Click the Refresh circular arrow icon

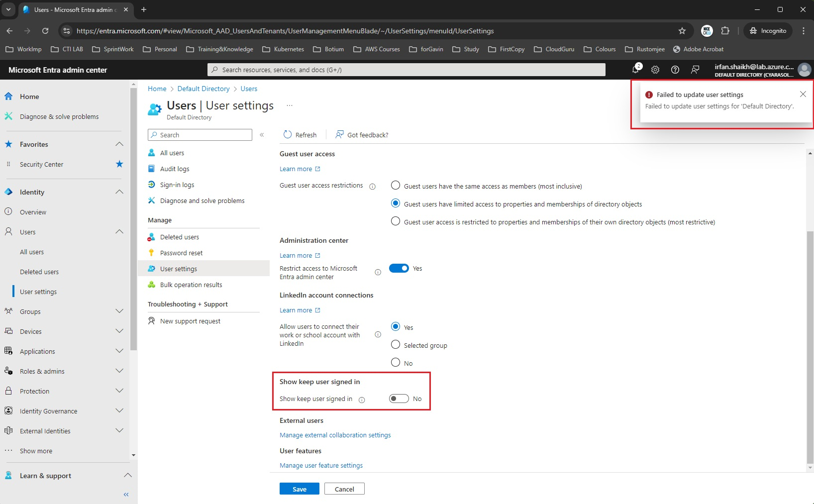[287, 134]
